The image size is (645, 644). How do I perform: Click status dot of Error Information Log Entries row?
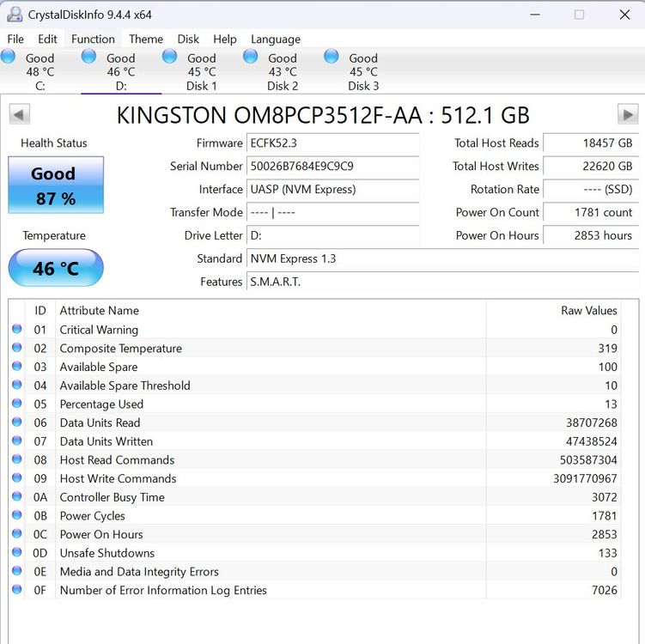[17, 589]
